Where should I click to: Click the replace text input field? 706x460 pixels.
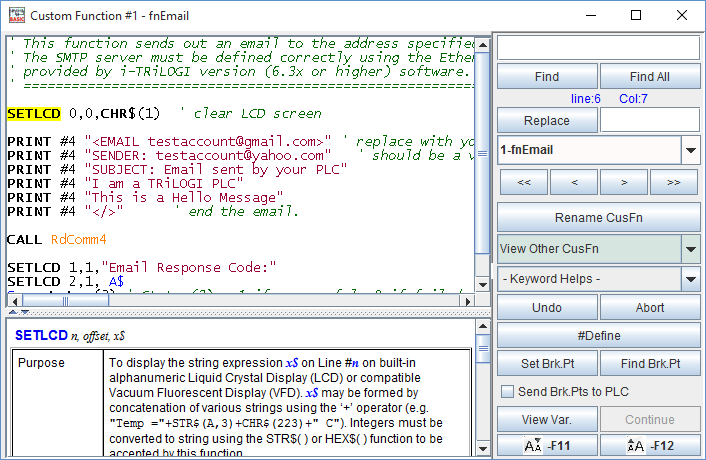650,121
